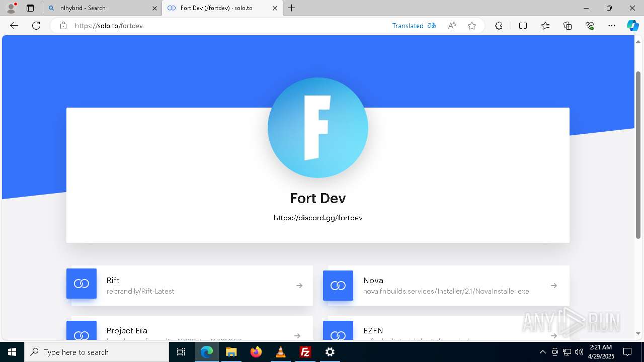Image resolution: width=644 pixels, height=362 pixels.
Task: Open the Windows Start menu
Action: coord(12,352)
